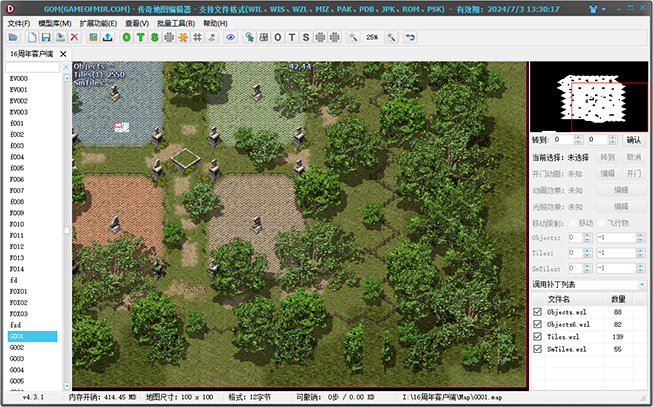This screenshot has height=407, width=653.
Task: Click the grid hash icon in toolbar
Action: 197,37
